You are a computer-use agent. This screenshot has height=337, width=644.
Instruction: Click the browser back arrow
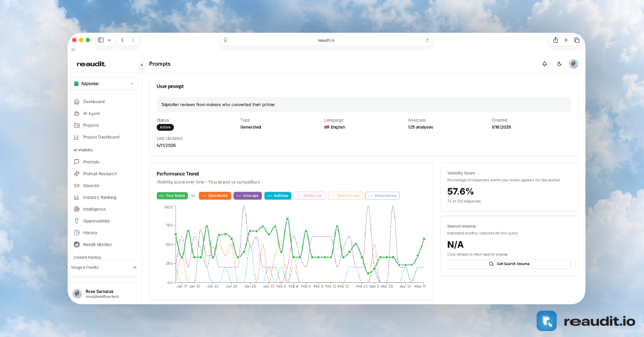click(122, 40)
